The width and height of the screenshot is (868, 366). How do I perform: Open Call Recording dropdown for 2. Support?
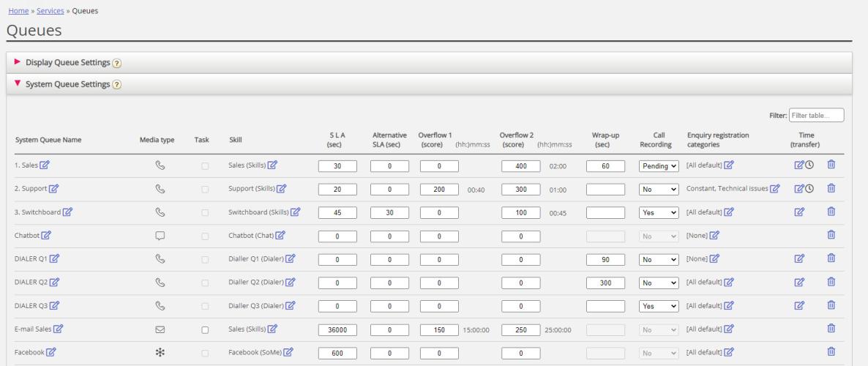pyautogui.click(x=659, y=190)
